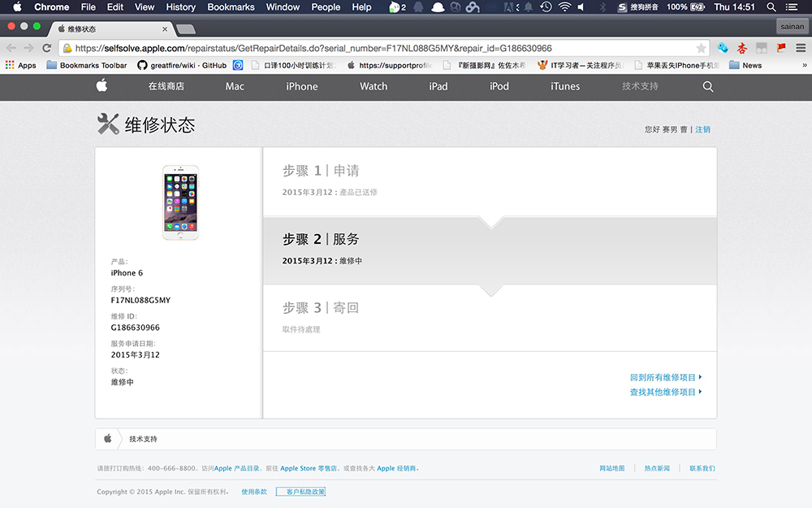The height and width of the screenshot is (508, 812).
Task: Click the Spotlight search icon in menu bar
Action: (771, 7)
